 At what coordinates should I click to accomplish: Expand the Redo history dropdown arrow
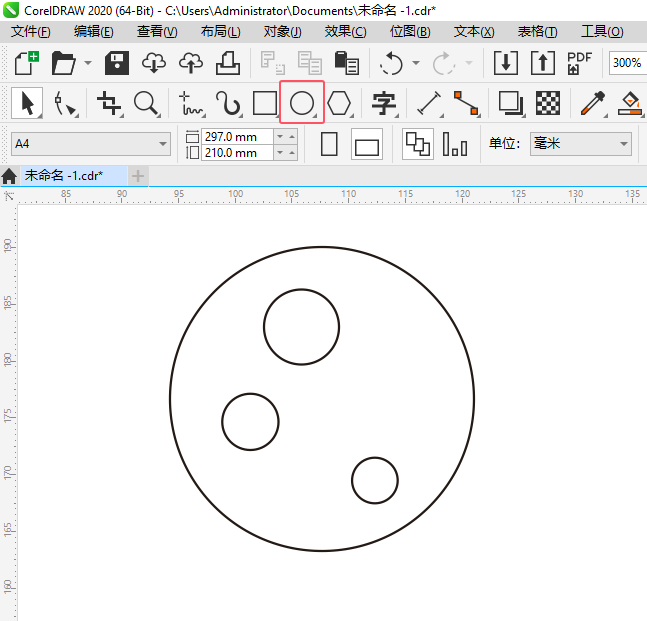pos(469,63)
